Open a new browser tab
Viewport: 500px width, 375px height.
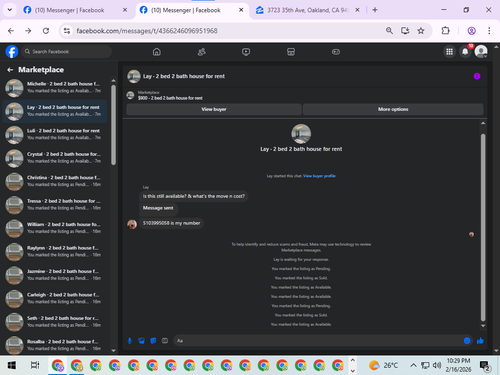click(375, 10)
